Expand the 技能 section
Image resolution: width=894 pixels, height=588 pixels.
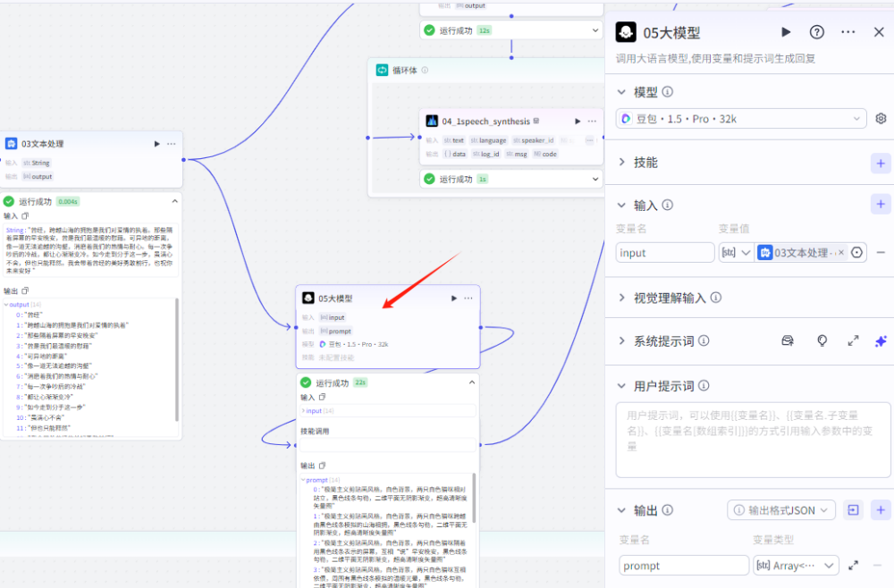pyautogui.click(x=637, y=162)
